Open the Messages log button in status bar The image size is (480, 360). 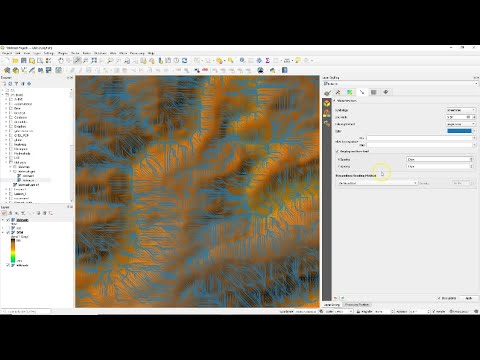[475, 311]
